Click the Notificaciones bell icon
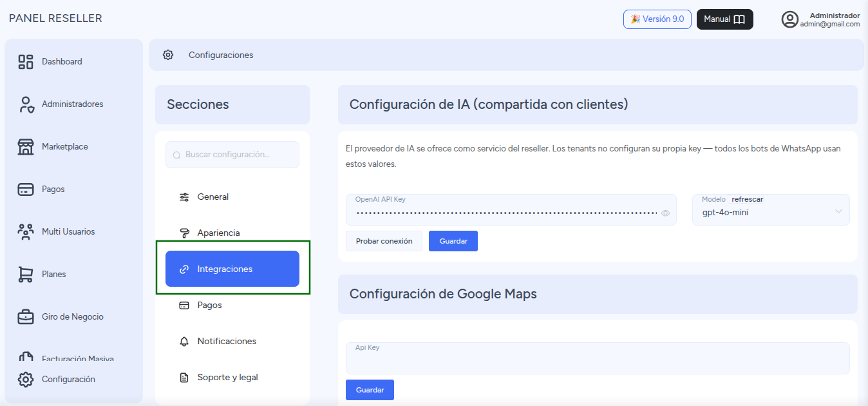The height and width of the screenshot is (406, 868). point(184,342)
